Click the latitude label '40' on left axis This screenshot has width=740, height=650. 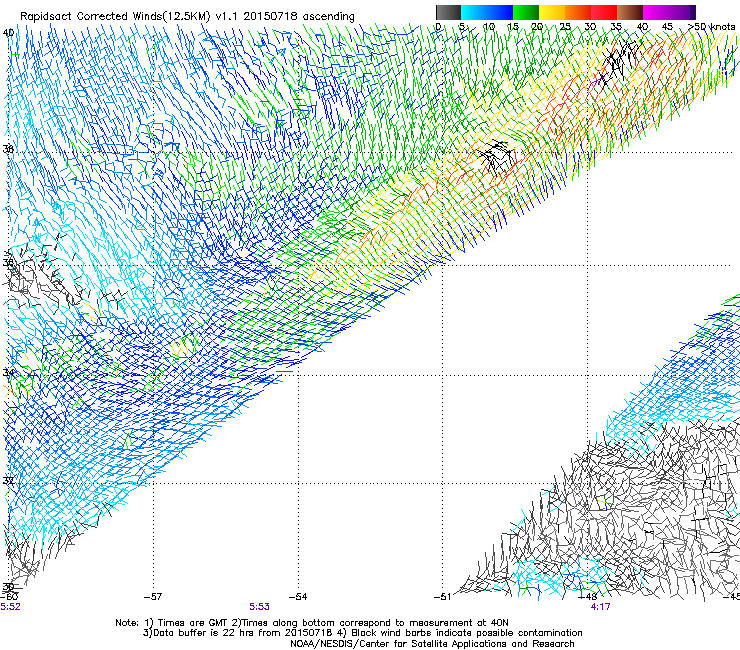[x=8, y=33]
